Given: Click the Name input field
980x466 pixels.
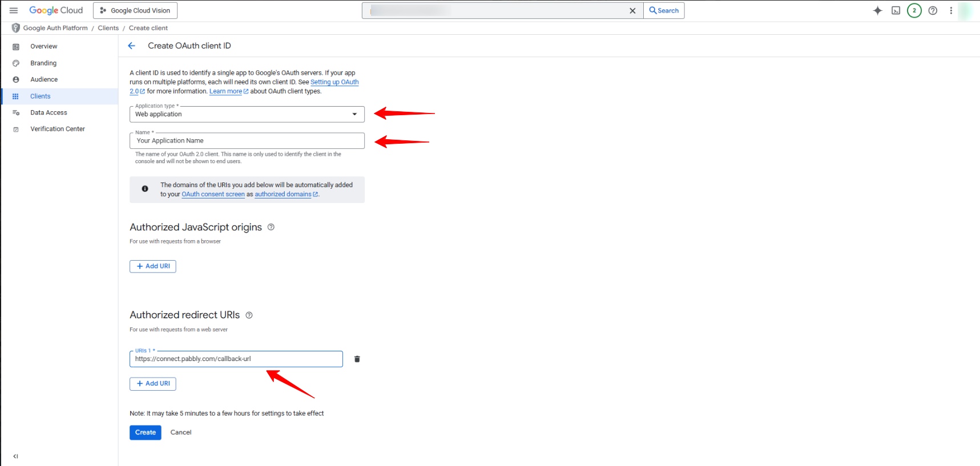Looking at the screenshot, I should coord(247,141).
